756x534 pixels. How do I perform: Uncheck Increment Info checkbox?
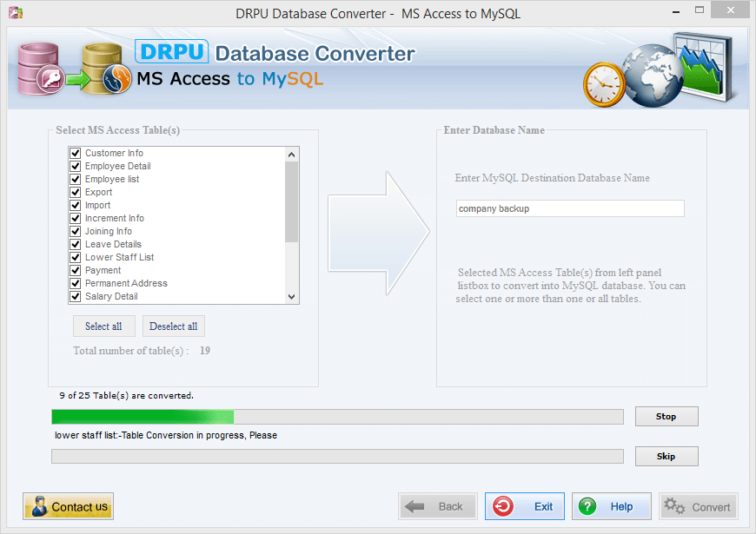76,218
